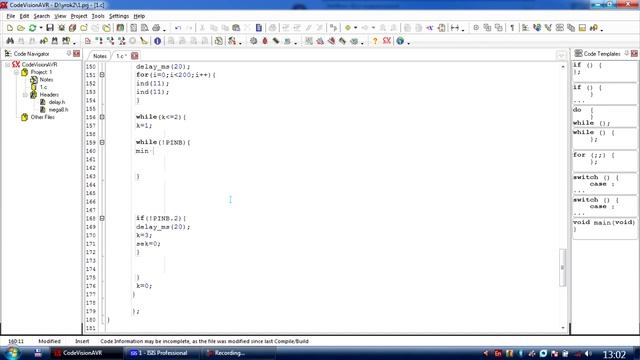
Task: Select delay.h header file
Action: pyautogui.click(x=57, y=102)
